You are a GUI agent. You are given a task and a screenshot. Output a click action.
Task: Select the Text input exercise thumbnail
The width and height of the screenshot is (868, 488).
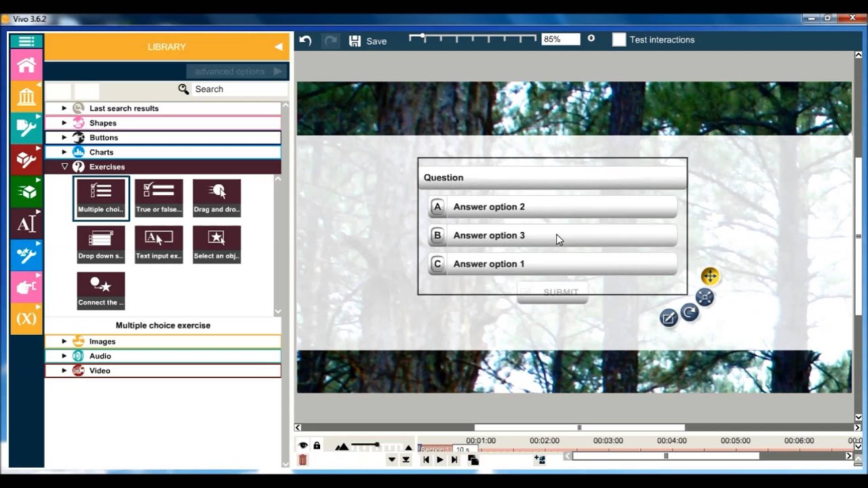pos(159,244)
